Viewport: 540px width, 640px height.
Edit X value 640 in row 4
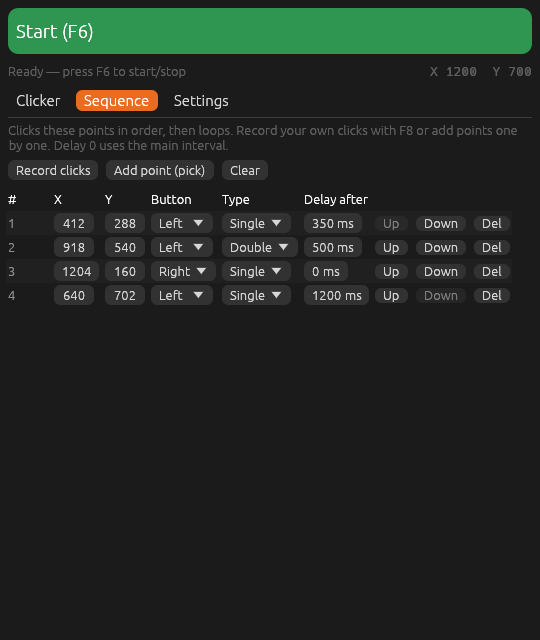(74, 296)
